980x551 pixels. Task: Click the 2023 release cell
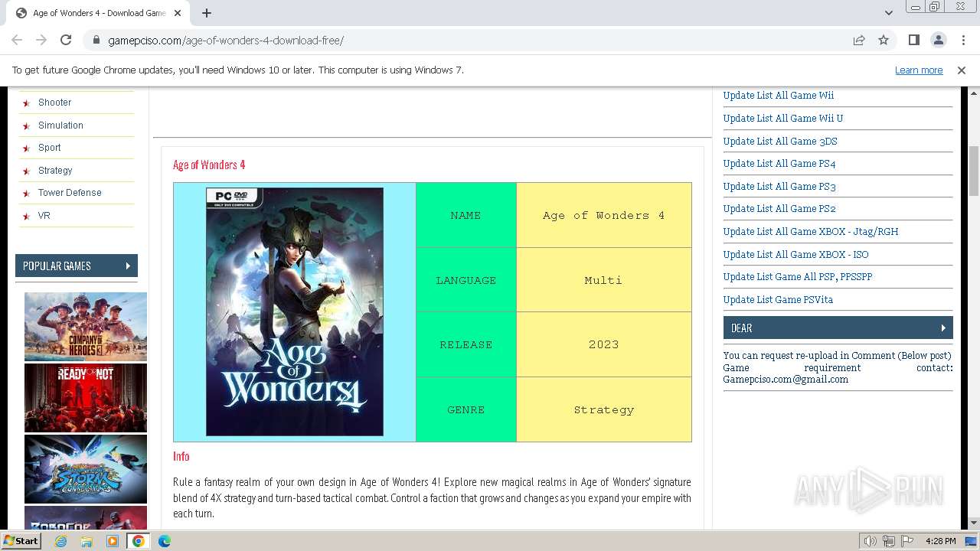coord(604,344)
